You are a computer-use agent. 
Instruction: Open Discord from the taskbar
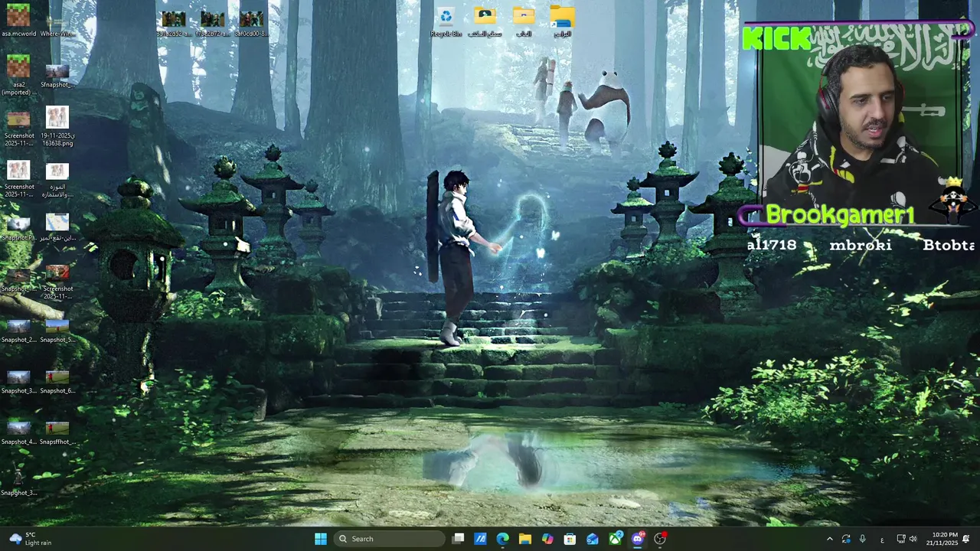638,539
